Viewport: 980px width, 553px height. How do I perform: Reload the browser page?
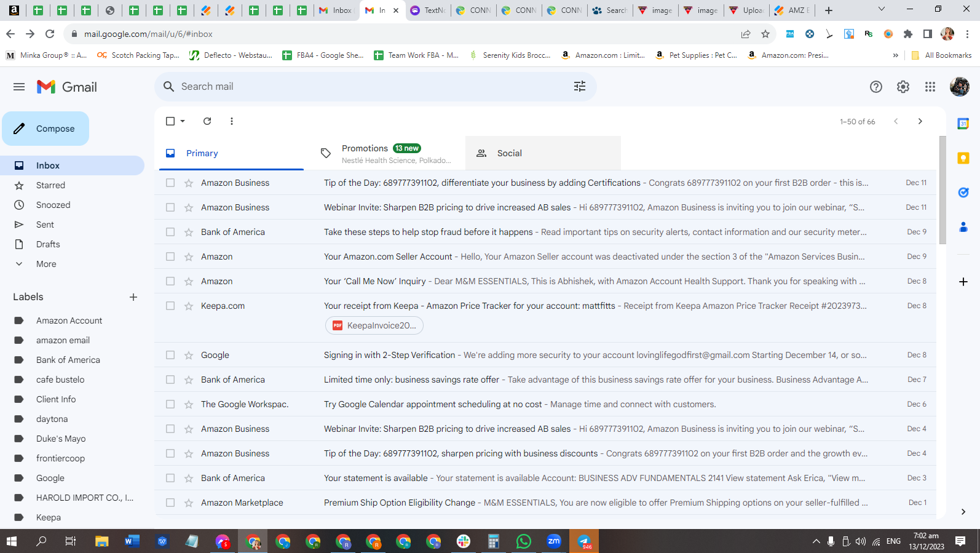[50, 34]
